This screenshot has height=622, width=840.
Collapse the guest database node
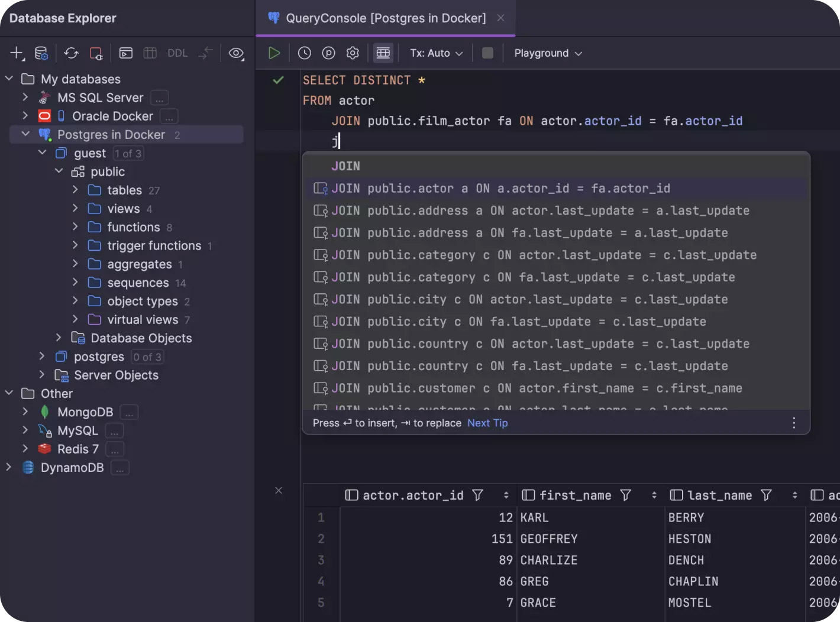[42, 153]
